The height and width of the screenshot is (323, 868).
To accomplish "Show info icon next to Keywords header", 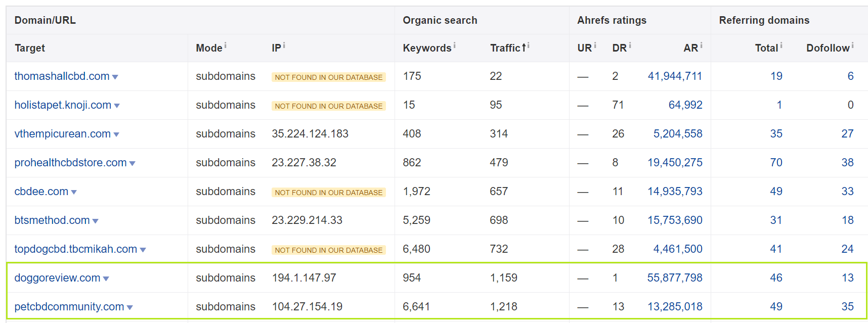I will 454,45.
